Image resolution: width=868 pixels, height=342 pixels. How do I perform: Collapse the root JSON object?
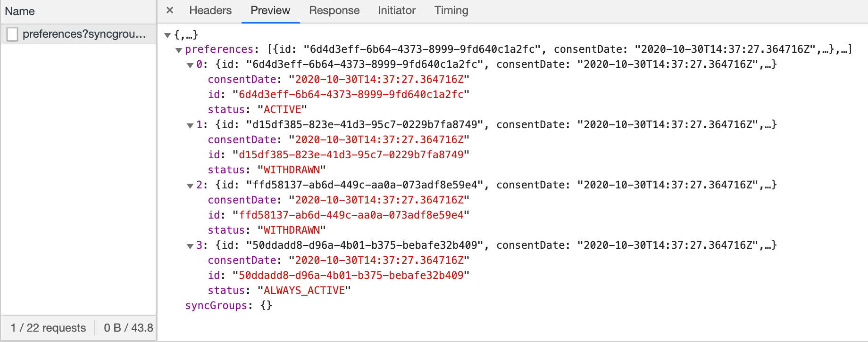[167, 35]
